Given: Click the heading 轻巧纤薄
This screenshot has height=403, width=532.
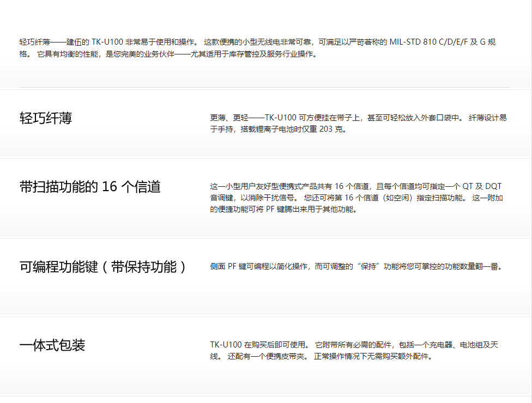Looking at the screenshot, I should point(46,118).
